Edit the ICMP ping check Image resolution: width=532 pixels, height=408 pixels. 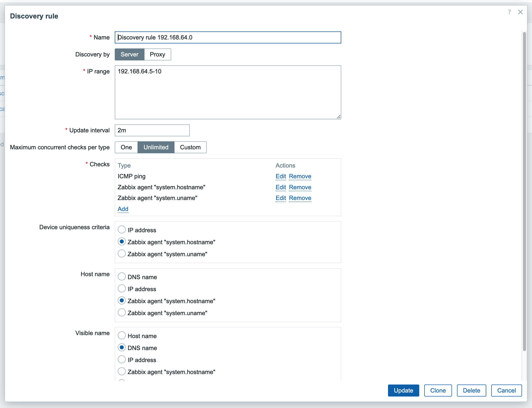tap(280, 176)
